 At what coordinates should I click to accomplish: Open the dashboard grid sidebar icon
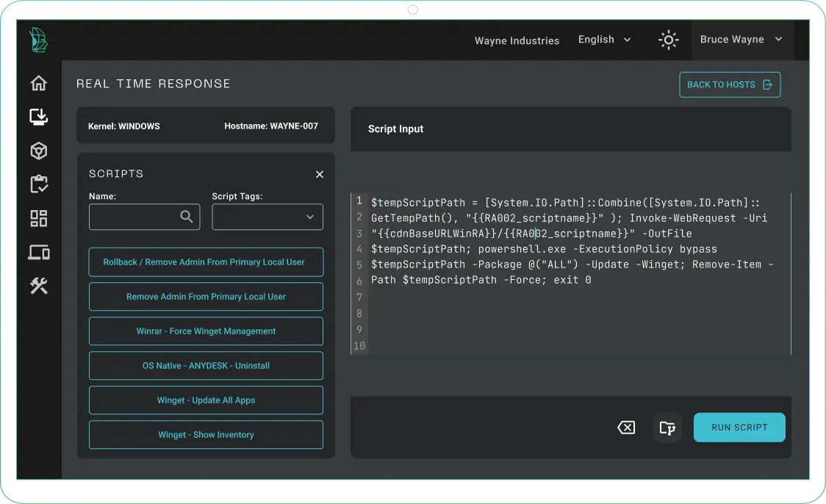[38, 218]
